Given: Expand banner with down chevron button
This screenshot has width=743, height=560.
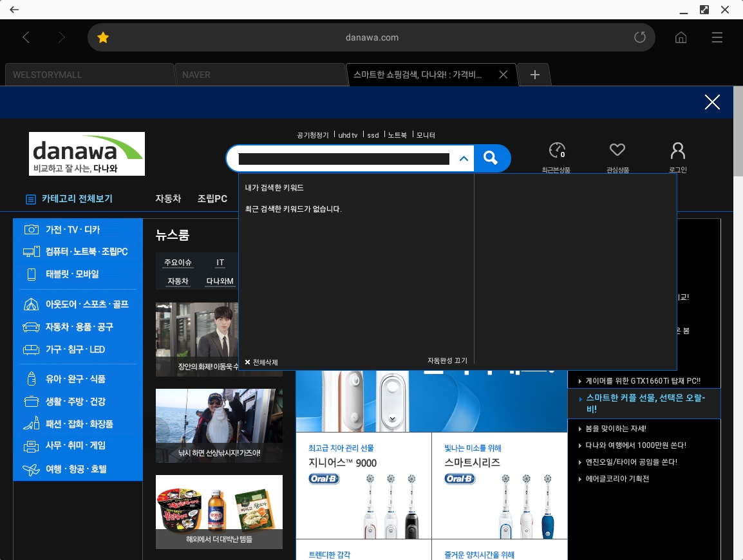Looking at the screenshot, I should (x=392, y=418).
